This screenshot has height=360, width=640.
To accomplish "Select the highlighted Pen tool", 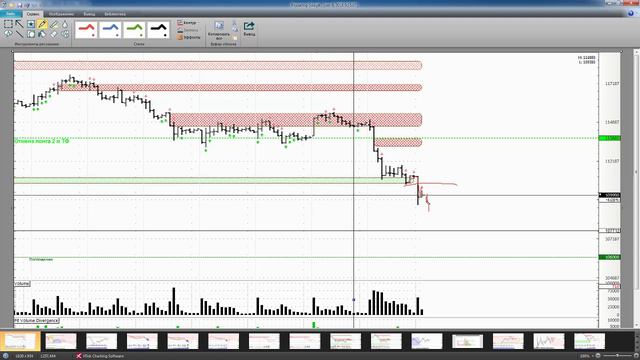I will (x=42, y=24).
